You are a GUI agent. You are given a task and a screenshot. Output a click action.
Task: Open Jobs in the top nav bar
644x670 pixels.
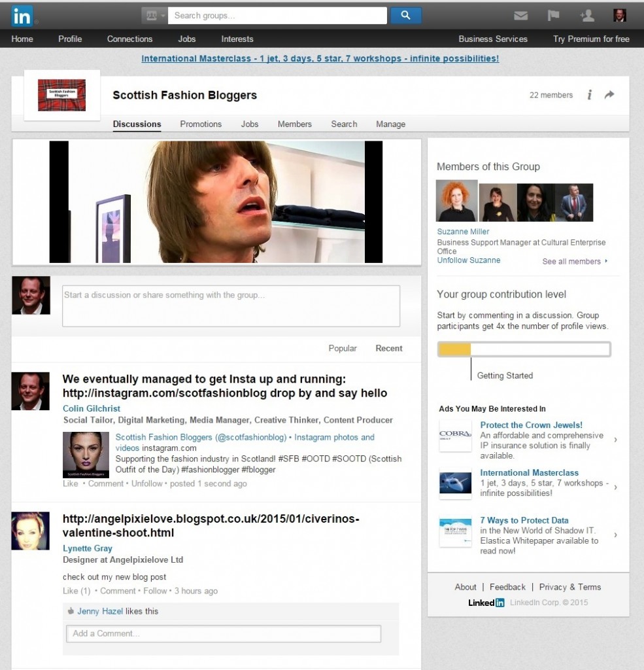point(186,39)
